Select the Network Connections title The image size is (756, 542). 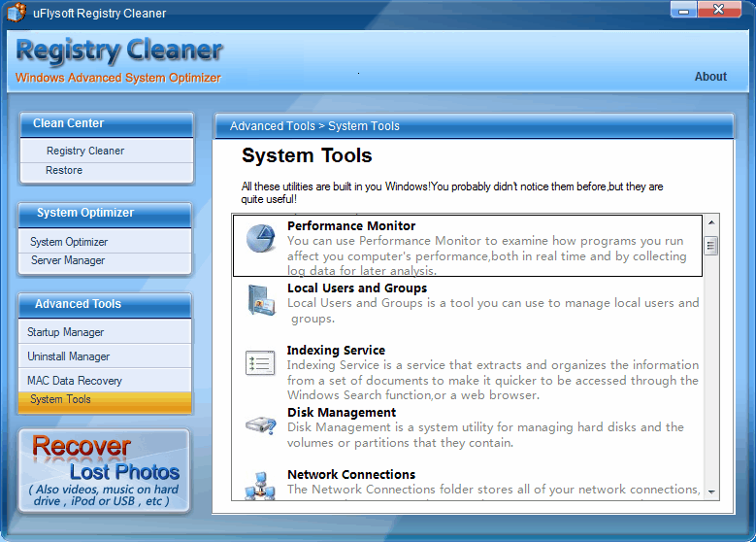click(x=351, y=475)
